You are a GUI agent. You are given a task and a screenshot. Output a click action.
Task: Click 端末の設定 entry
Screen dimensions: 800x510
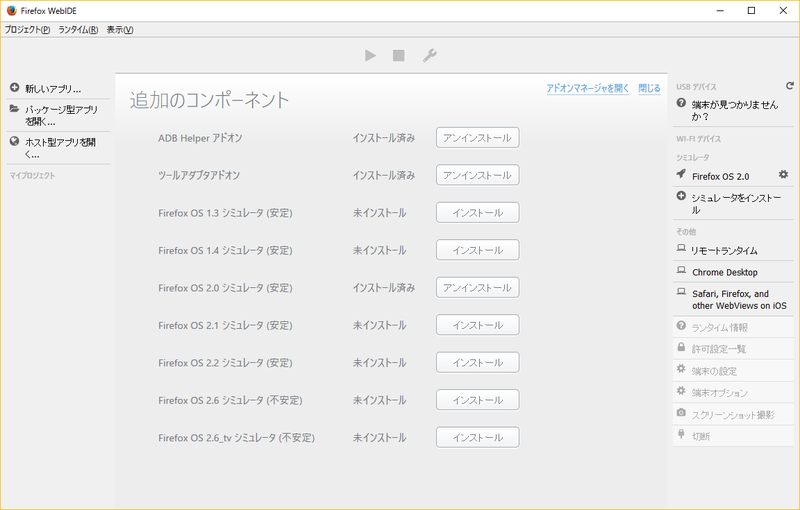coord(734,371)
